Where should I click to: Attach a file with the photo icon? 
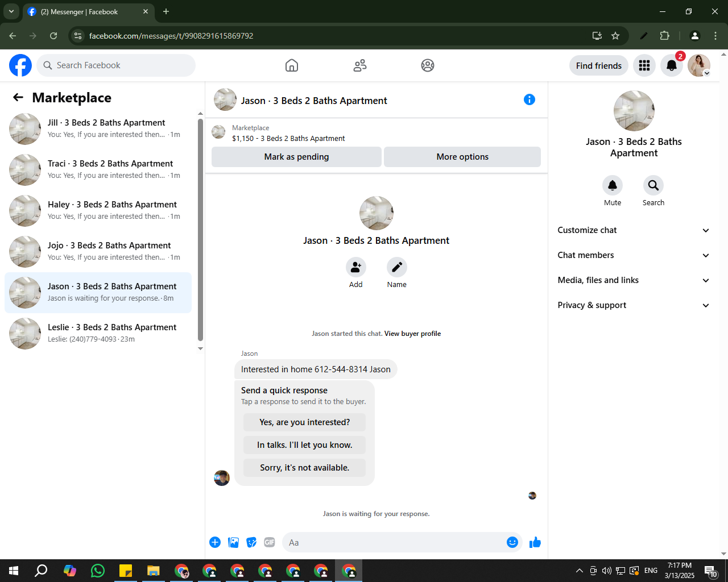[233, 542]
